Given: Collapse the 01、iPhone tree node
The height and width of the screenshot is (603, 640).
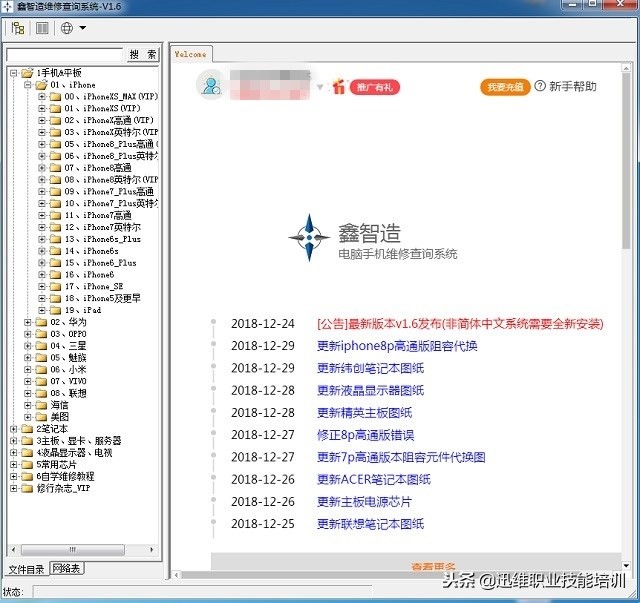Looking at the screenshot, I should tap(27, 85).
